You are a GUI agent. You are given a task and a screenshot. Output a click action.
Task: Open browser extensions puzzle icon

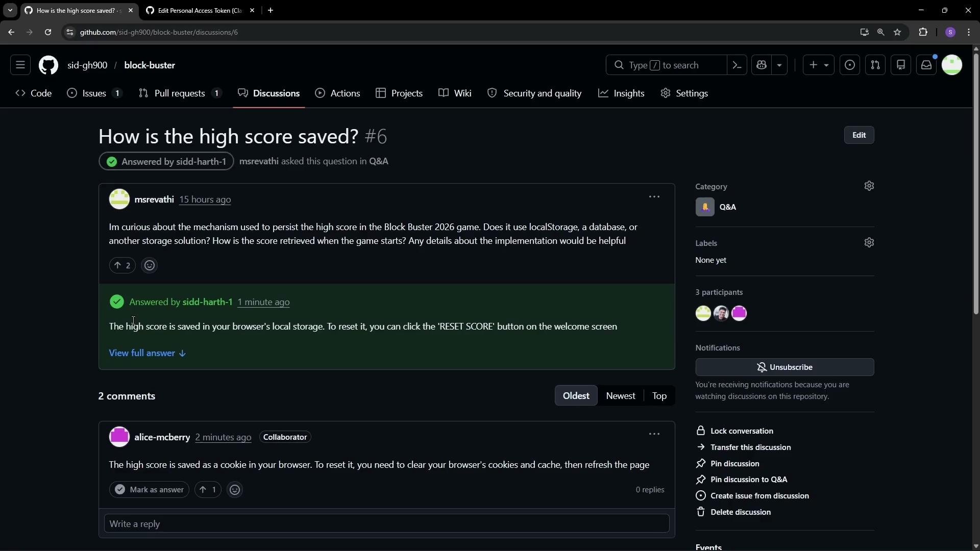[923, 32]
